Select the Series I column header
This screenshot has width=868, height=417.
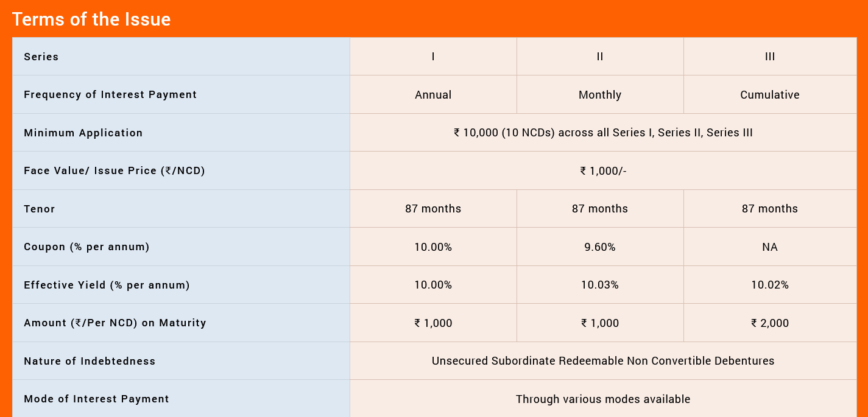click(x=433, y=57)
